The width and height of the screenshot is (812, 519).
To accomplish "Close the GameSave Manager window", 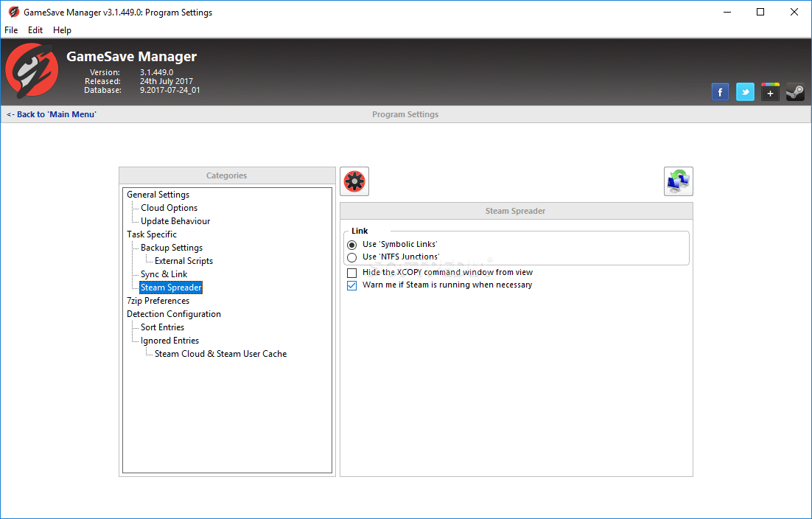I will (794, 12).
